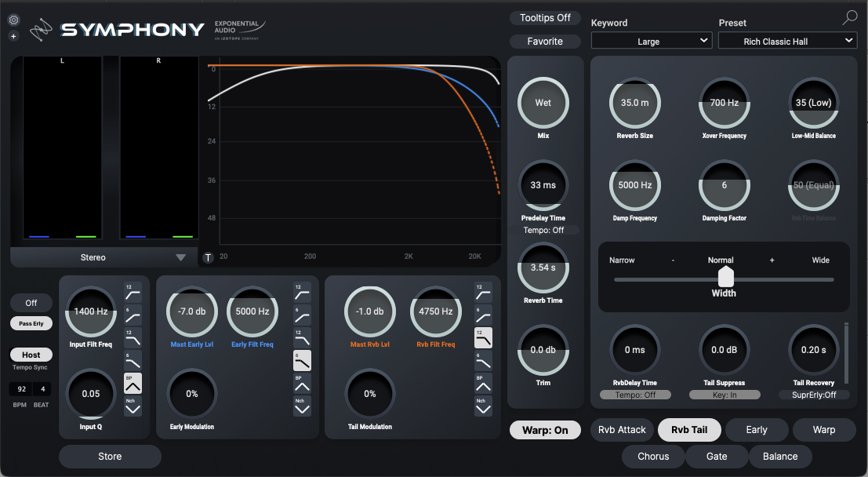The image size is (868, 477).
Task: Select 6 dB high-pass for the Early filter
Action: [302, 315]
